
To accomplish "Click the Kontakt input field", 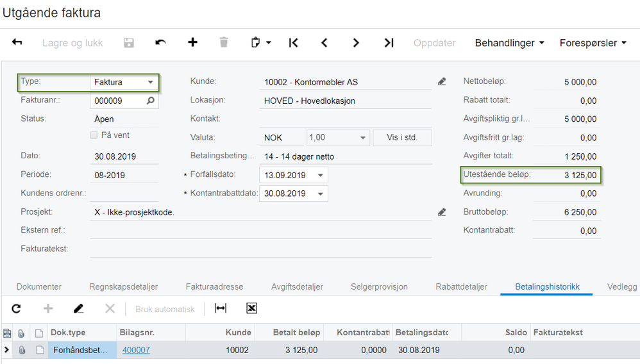I will click(345, 119).
